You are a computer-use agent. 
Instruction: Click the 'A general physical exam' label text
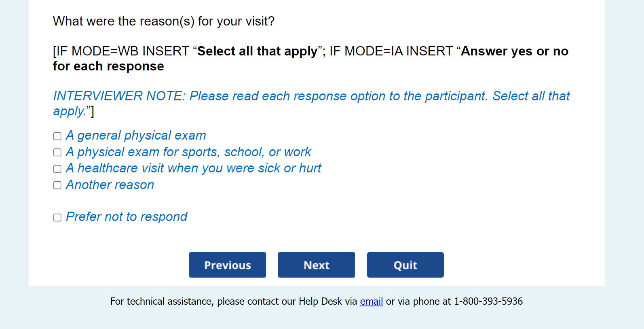click(x=136, y=135)
